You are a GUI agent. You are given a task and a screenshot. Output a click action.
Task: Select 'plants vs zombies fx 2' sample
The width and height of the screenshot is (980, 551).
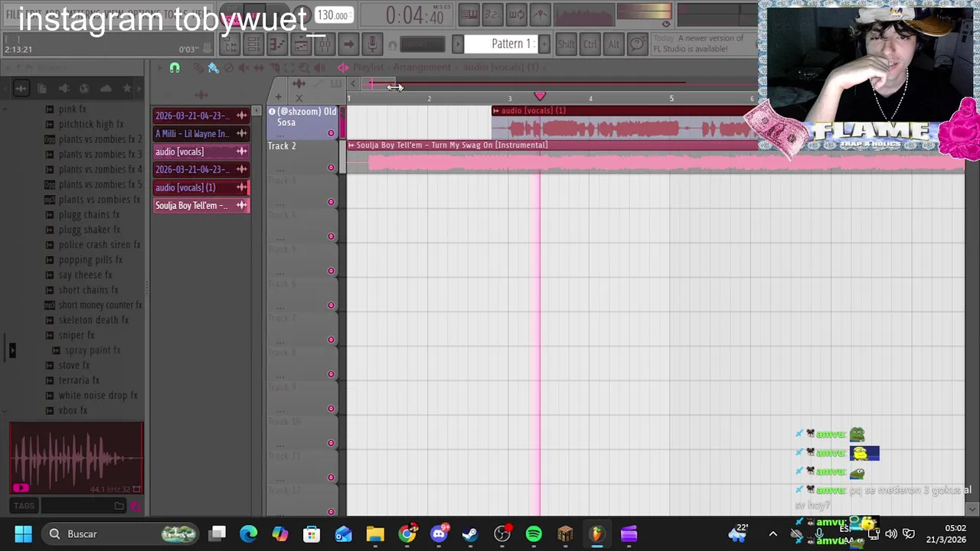click(100, 139)
